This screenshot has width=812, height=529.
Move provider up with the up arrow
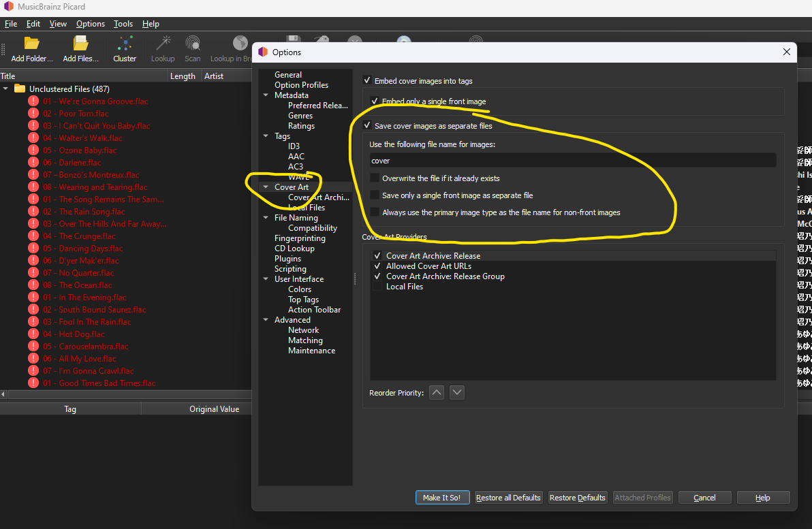tap(437, 392)
